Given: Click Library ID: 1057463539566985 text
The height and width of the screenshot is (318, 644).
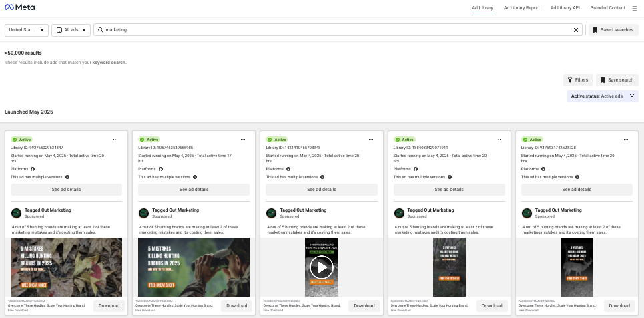Looking at the screenshot, I should 166,148.
